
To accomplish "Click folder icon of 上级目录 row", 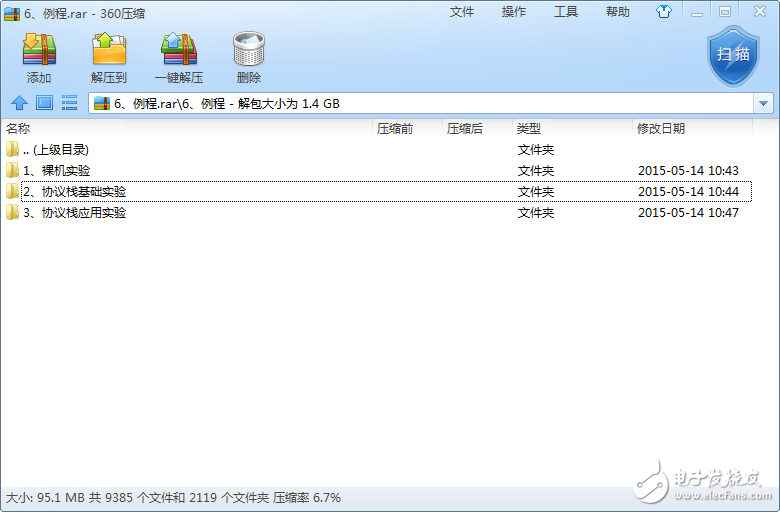I will pyautogui.click(x=12, y=149).
